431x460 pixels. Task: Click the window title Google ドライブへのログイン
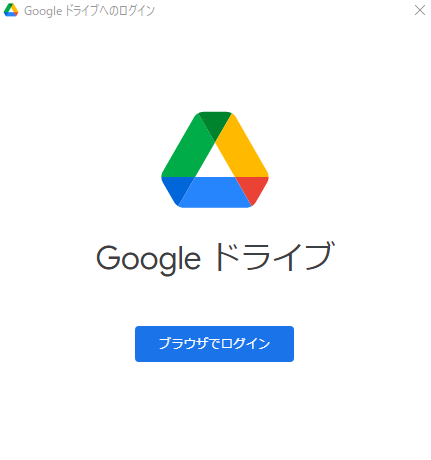coord(89,11)
